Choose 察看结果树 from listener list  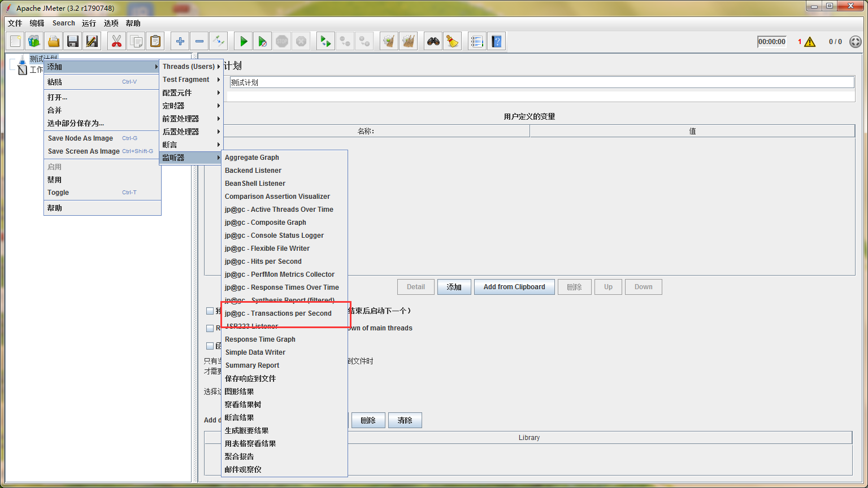pos(284,404)
